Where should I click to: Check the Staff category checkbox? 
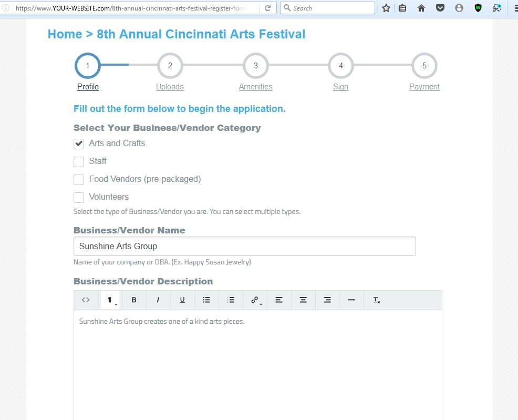click(x=79, y=161)
